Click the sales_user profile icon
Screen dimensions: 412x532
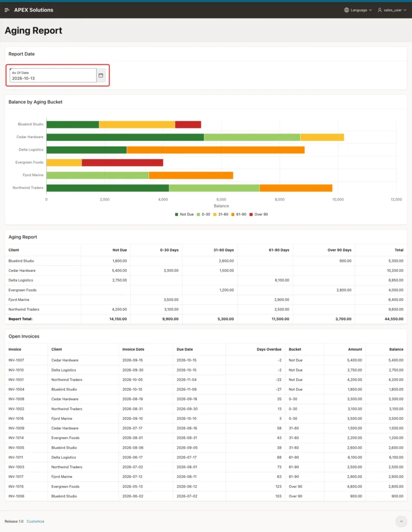coord(380,10)
